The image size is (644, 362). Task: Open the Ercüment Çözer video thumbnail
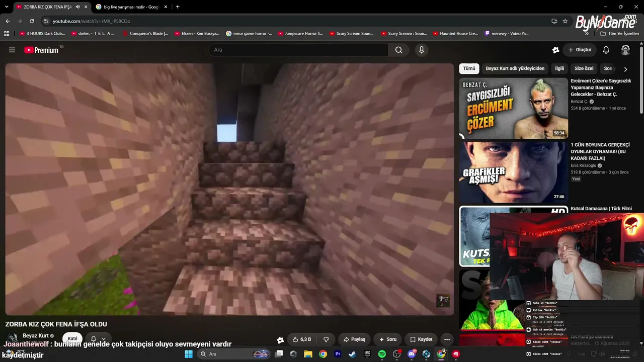tap(514, 108)
